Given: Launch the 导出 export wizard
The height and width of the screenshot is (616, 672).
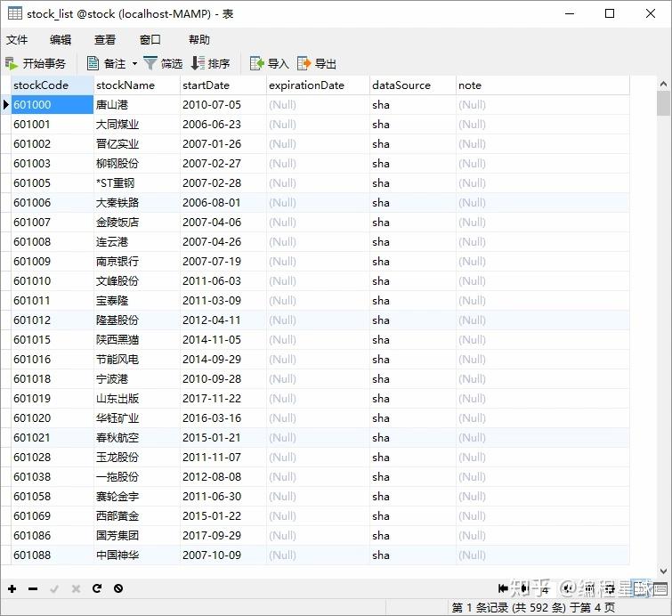Looking at the screenshot, I should pyautogui.click(x=316, y=64).
